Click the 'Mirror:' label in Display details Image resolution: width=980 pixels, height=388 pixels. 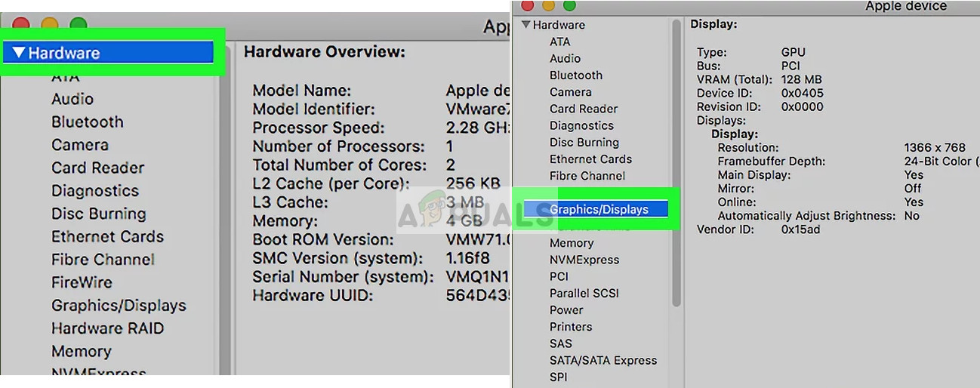pyautogui.click(x=736, y=188)
